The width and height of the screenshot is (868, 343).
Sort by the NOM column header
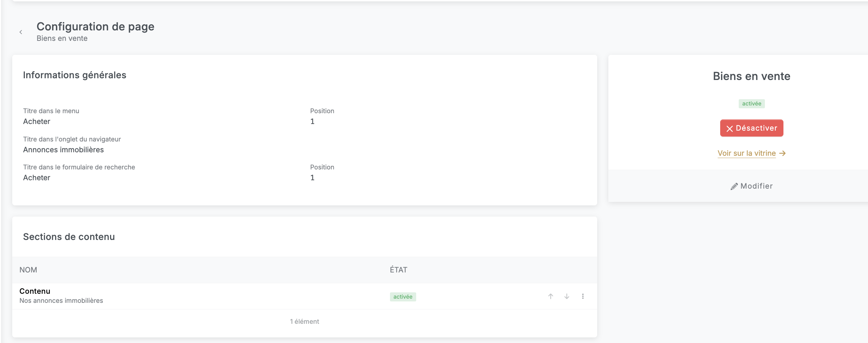click(x=28, y=270)
